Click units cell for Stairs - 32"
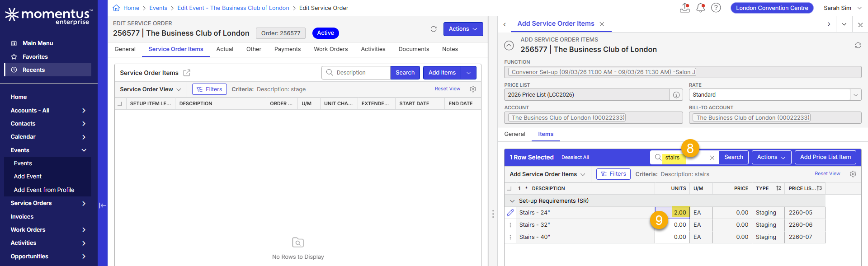The image size is (868, 266). [x=672, y=225]
